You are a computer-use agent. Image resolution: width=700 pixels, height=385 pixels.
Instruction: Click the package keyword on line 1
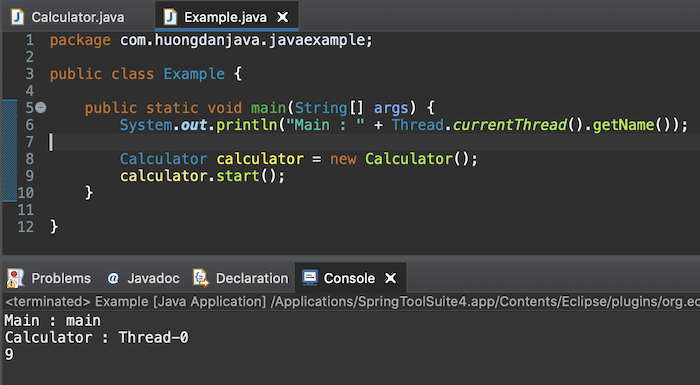coord(80,40)
